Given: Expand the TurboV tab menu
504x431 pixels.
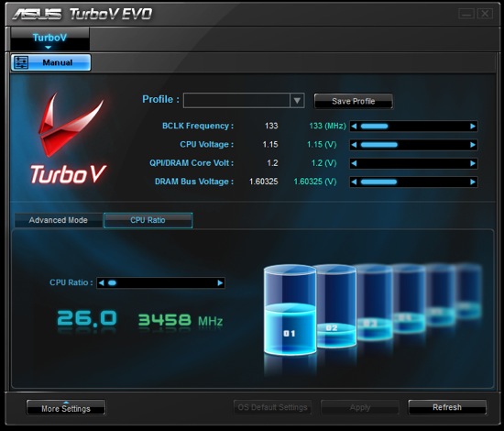Looking at the screenshot, I should click(x=49, y=39).
